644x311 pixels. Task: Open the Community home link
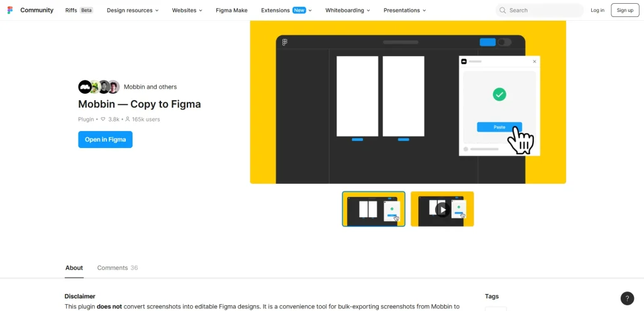36,10
